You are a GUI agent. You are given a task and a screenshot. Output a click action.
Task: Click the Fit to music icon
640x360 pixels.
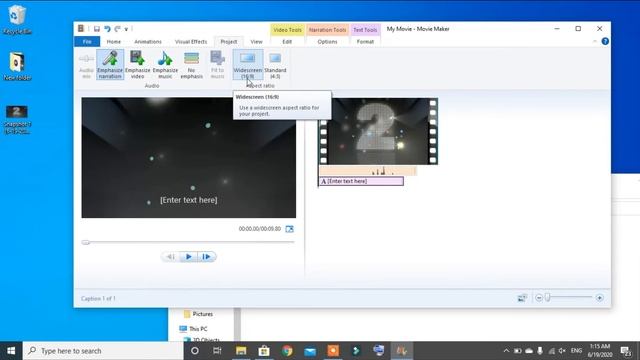pyautogui.click(x=217, y=64)
